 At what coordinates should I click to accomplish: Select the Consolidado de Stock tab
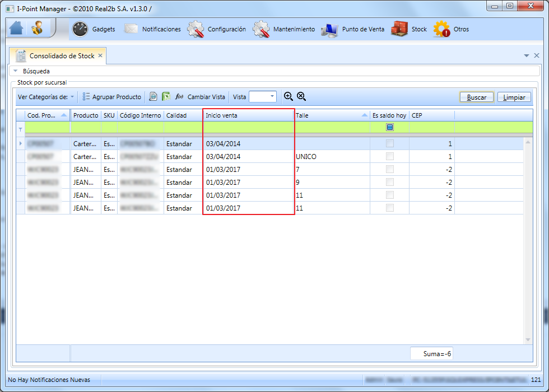[x=57, y=56]
